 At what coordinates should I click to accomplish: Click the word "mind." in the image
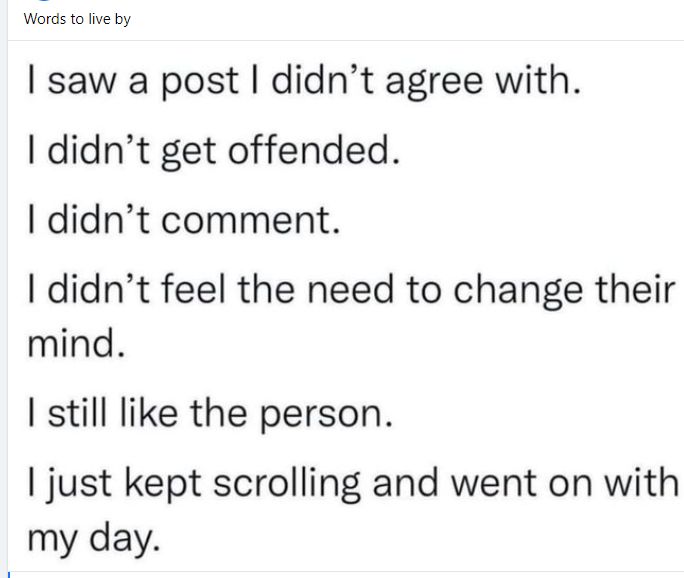77,345
